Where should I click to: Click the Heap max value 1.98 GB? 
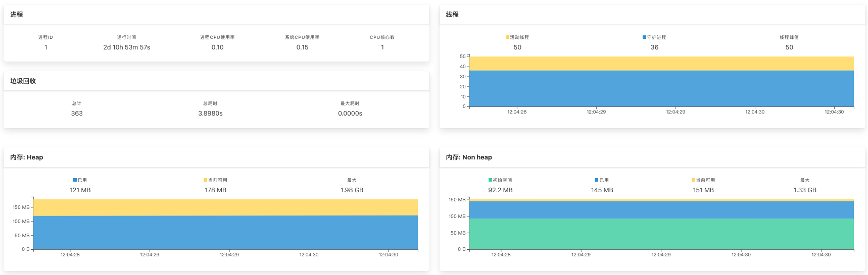coord(352,190)
